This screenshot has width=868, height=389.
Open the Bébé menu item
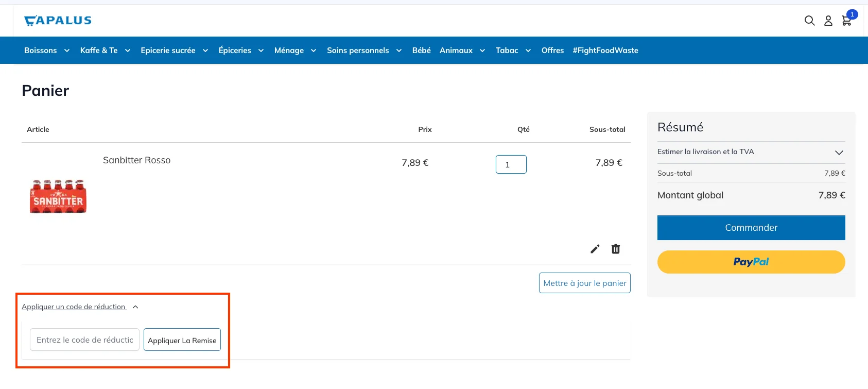[x=421, y=50]
